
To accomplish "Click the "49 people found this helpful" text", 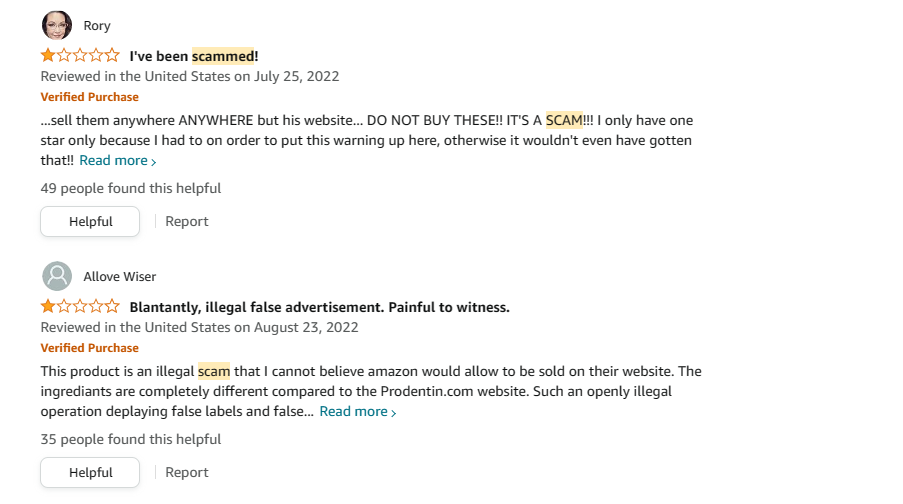I will 131,188.
